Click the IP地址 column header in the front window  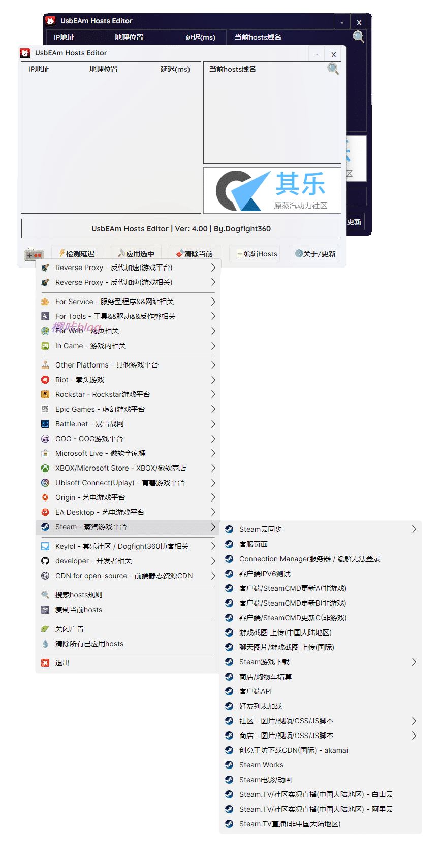coord(39,69)
